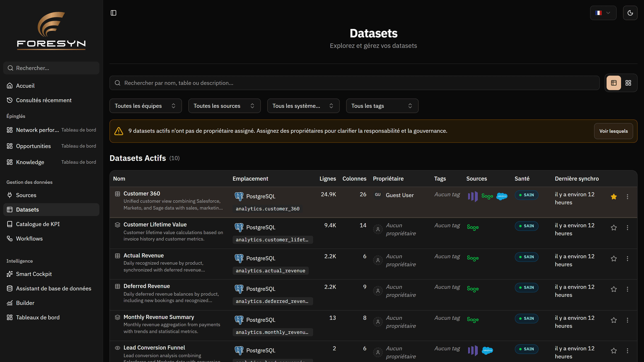Open Sources in data management
644x362 pixels.
point(51,195)
